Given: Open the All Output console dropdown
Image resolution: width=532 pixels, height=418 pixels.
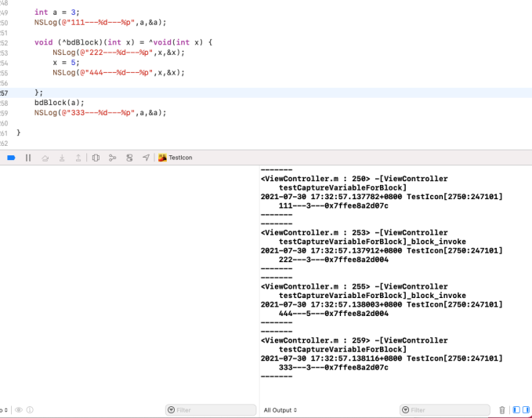Looking at the screenshot, I should pyautogui.click(x=280, y=410).
